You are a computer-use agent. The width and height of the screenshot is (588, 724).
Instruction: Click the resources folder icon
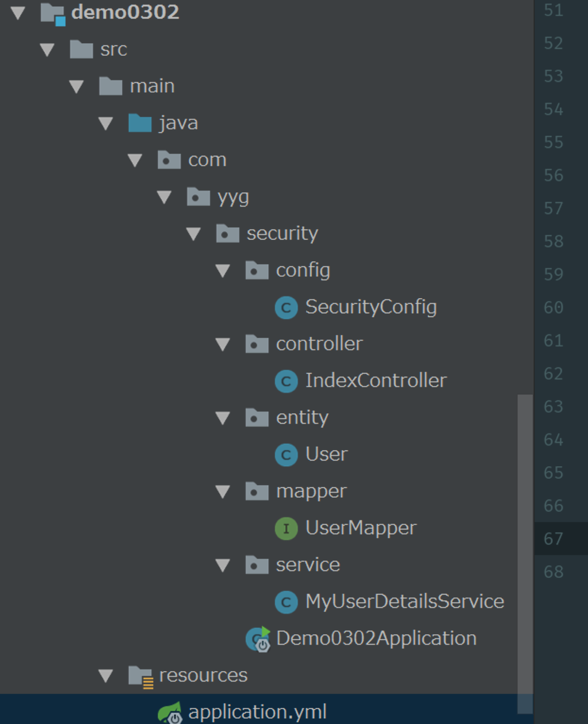(140, 676)
